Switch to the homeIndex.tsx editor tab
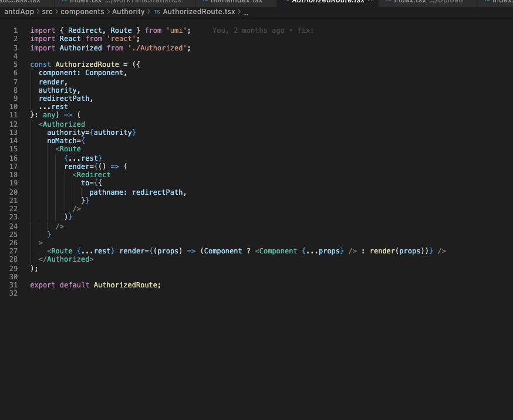Viewport: 513px width, 420px height. click(236, 2)
